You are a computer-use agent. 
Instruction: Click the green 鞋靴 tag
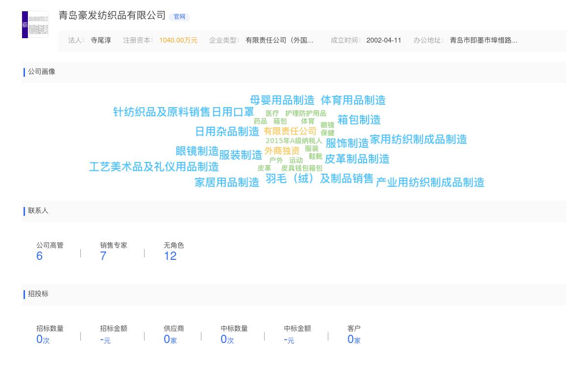coord(316,157)
